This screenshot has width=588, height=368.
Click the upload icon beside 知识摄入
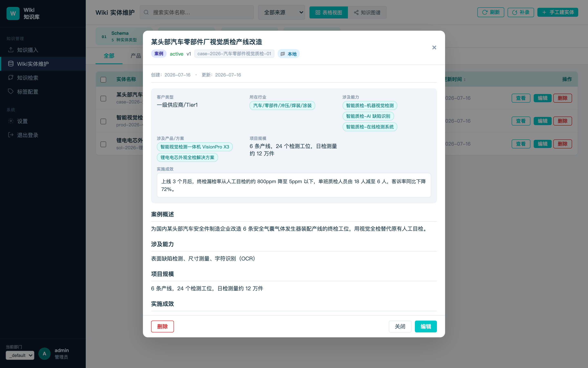[x=11, y=50]
